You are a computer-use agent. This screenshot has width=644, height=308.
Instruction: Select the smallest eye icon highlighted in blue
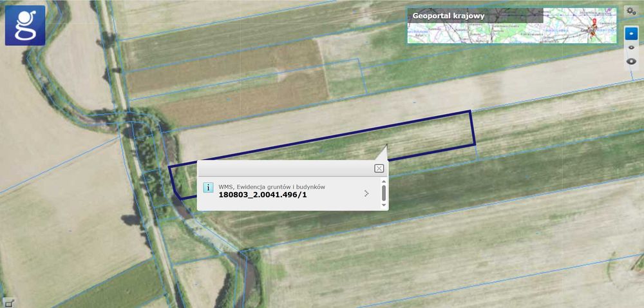click(631, 34)
